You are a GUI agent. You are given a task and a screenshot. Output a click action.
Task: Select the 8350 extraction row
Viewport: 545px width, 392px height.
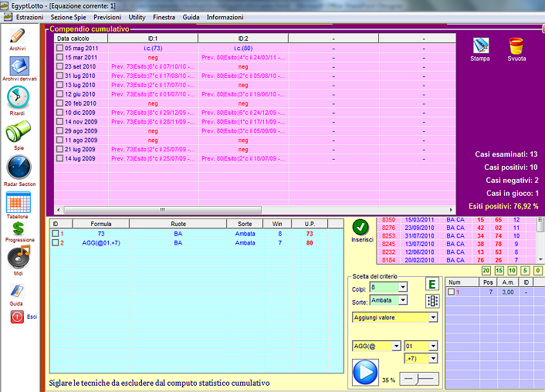(x=456, y=220)
